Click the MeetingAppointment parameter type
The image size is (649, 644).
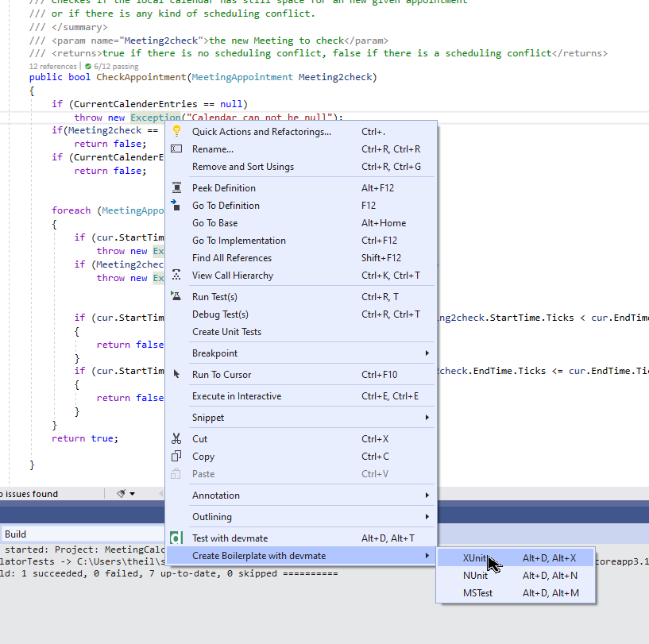tap(242, 77)
